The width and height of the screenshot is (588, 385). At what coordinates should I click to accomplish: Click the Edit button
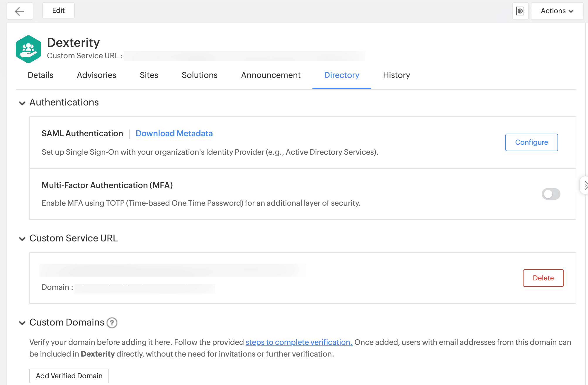coord(58,11)
